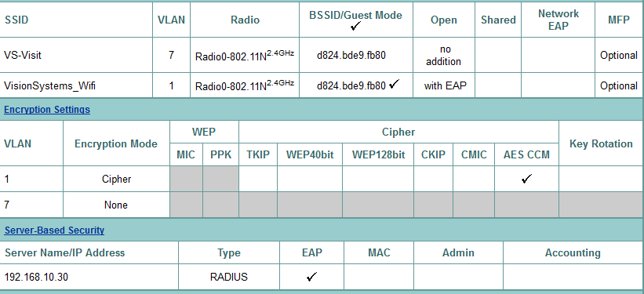Image resolution: width=644 pixels, height=294 pixels.
Task: Click the AES CCM checkmark for VLAN 1
Action: click(526, 179)
